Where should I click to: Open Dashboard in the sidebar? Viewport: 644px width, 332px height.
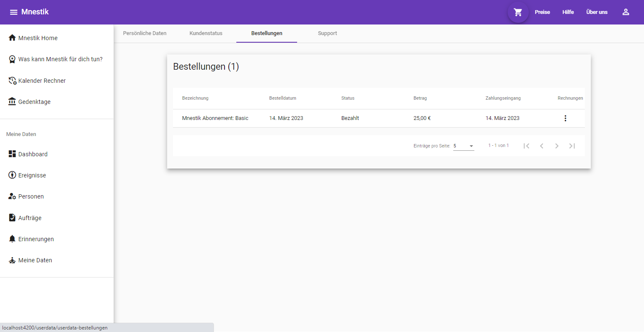[x=33, y=154]
